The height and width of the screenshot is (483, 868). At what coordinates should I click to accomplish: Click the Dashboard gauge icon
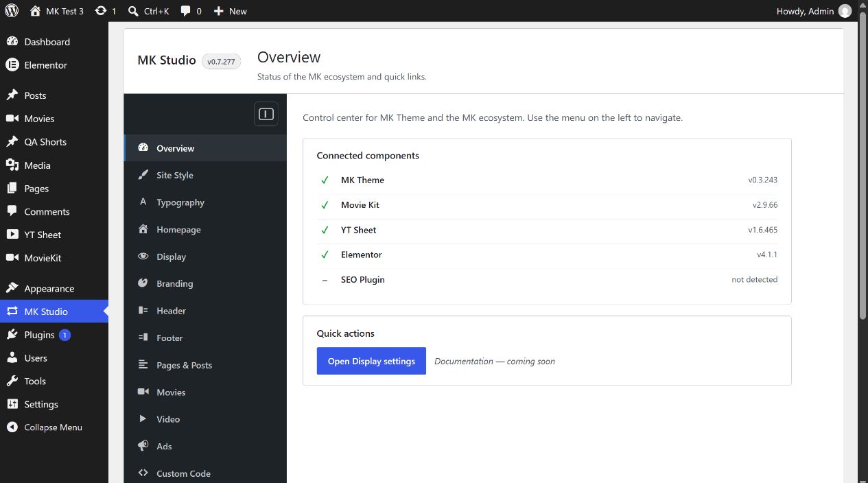[12, 42]
